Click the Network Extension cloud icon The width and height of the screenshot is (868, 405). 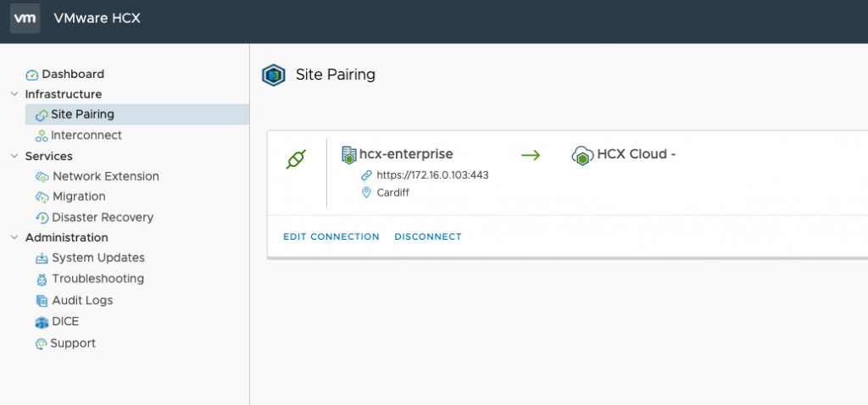[42, 177]
